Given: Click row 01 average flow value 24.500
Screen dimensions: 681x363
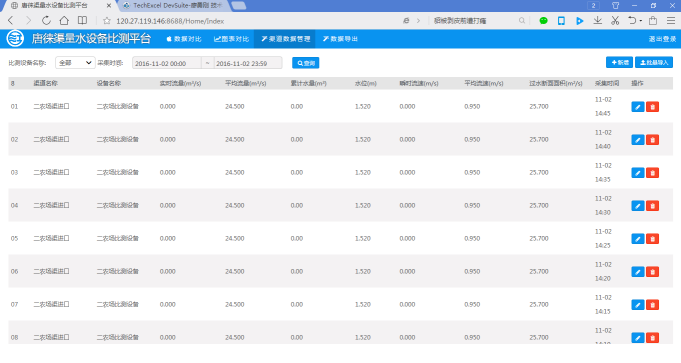Looking at the screenshot, I should [x=235, y=106].
